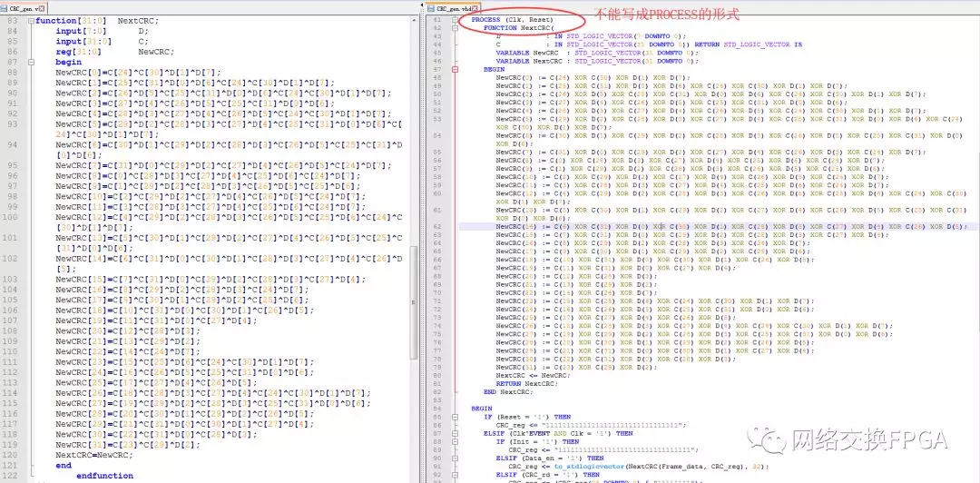Click the 'input[31:0] C;' line

[x=103, y=41]
